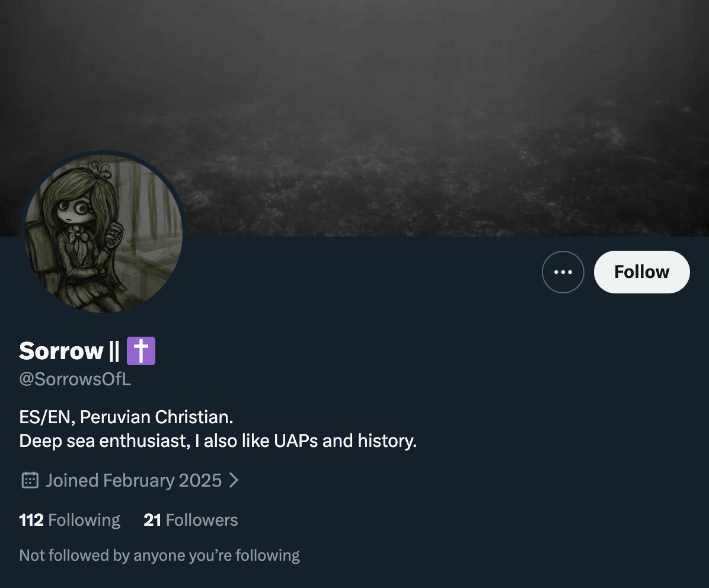Image resolution: width=709 pixels, height=588 pixels.
Task: Open the 112 Following list
Action: [x=69, y=520]
